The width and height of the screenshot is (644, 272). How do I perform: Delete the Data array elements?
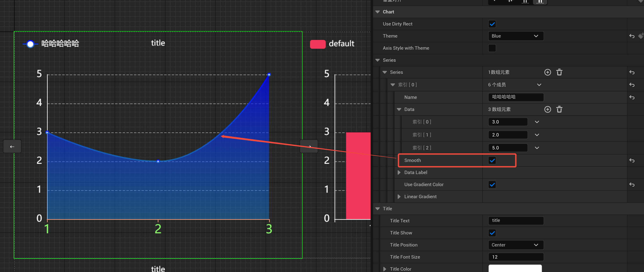[559, 109]
